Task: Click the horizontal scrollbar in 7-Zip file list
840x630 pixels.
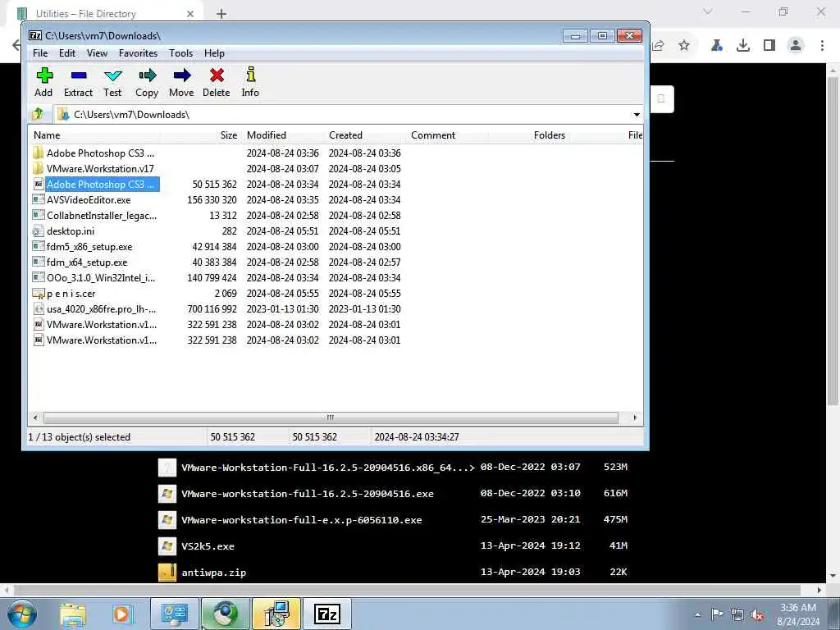Action: [331, 418]
